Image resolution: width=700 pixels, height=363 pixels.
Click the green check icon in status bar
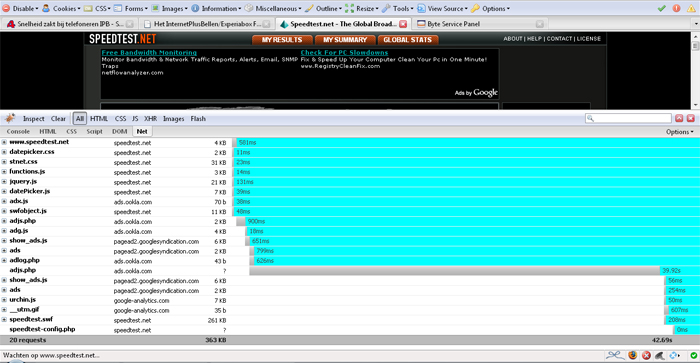click(693, 355)
